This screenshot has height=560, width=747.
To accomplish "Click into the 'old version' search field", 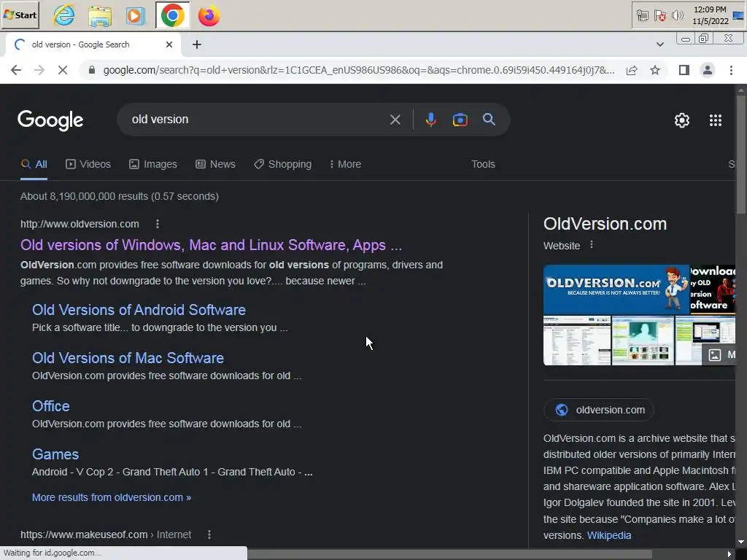I will pos(258,120).
